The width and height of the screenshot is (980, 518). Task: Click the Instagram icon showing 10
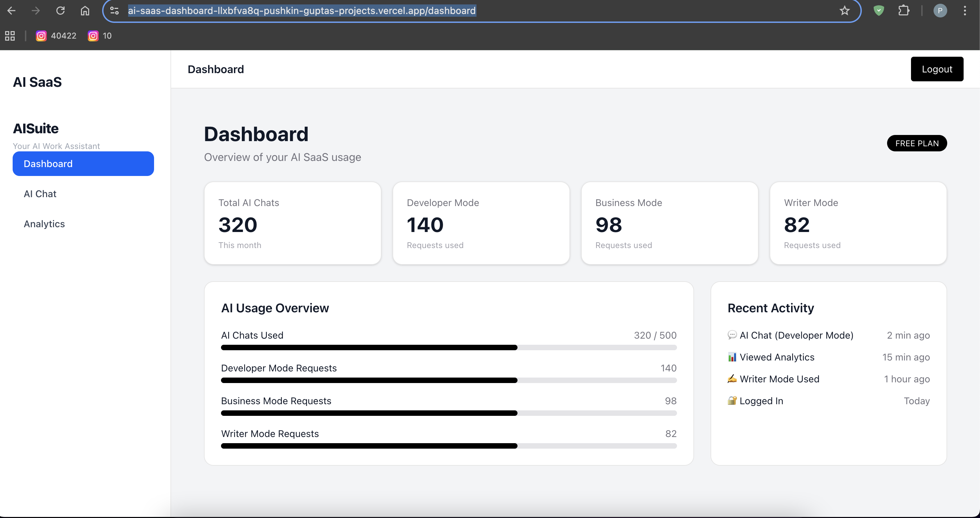coord(93,36)
